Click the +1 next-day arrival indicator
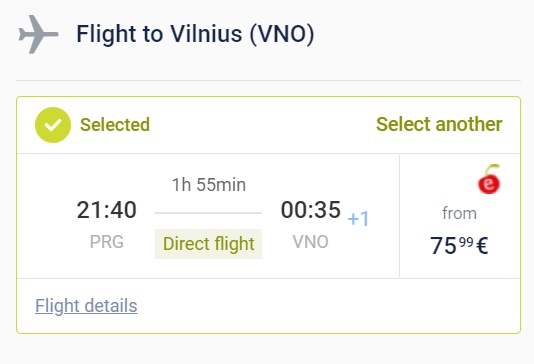Viewport: 534px width, 364px height. [358, 219]
